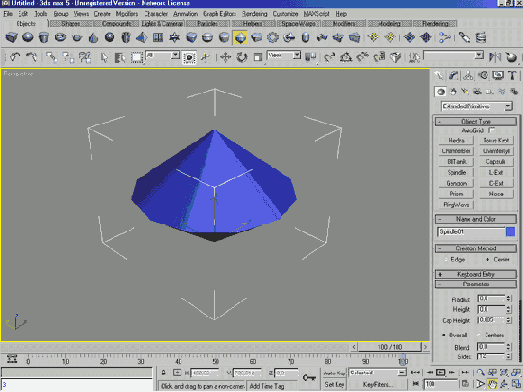Open the Display command panel tab
The height and width of the screenshot is (392, 523).
click(x=498, y=76)
